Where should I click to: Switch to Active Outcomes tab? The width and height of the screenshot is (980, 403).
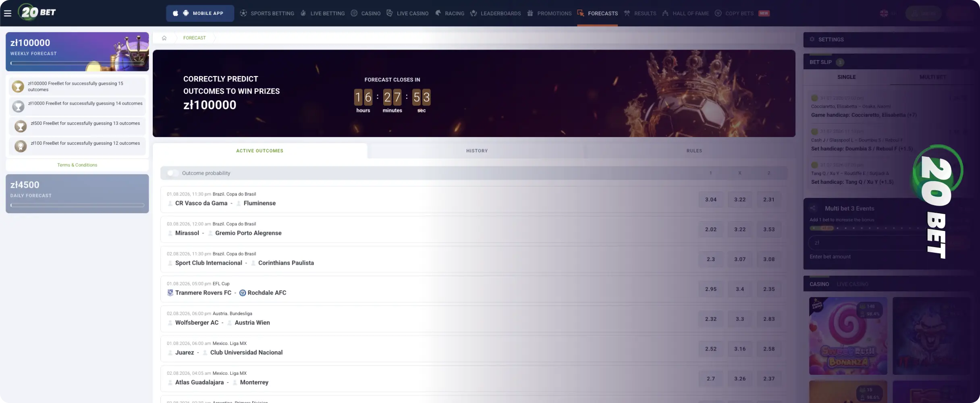[x=260, y=151]
